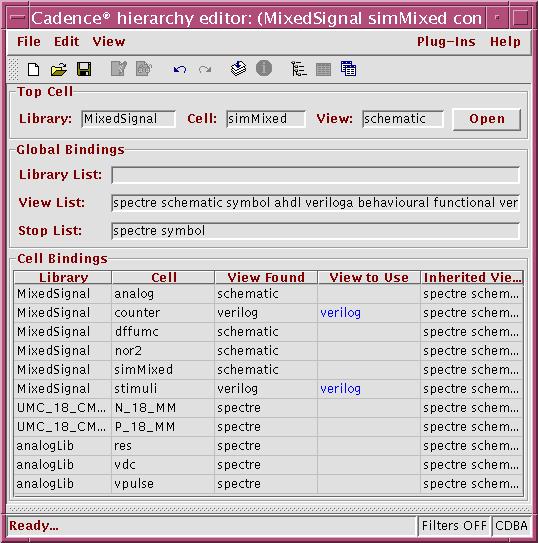Open a configuration with the folder icon
The image size is (538, 543).
coord(59,69)
